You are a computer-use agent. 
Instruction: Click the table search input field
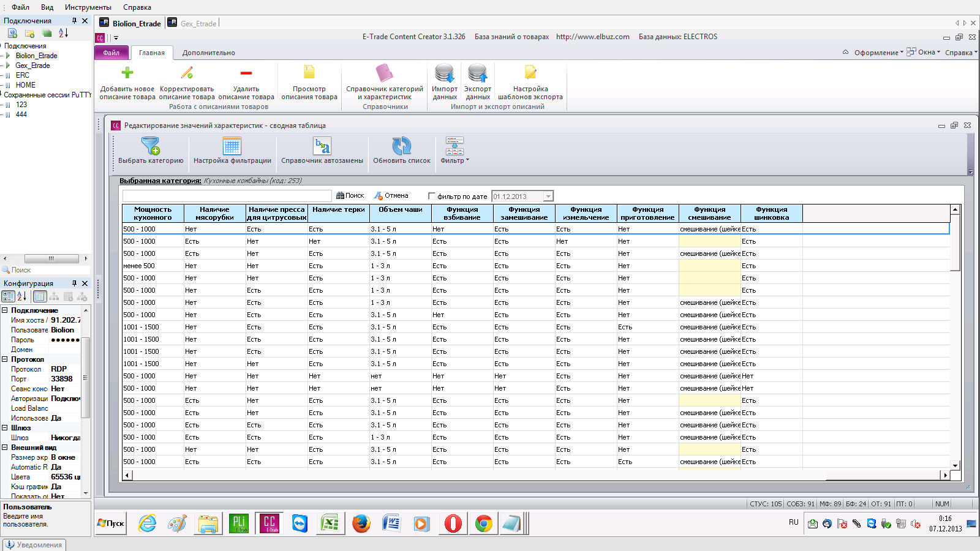click(x=227, y=196)
